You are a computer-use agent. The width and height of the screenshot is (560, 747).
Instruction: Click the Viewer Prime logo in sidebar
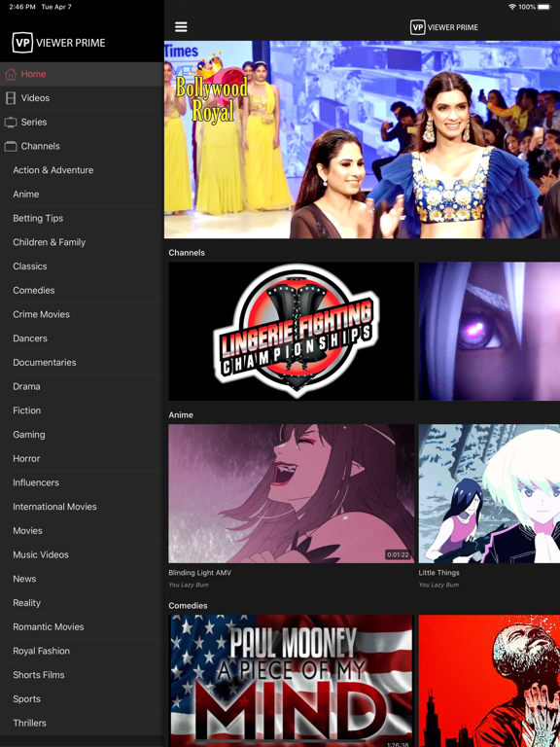coord(59,43)
